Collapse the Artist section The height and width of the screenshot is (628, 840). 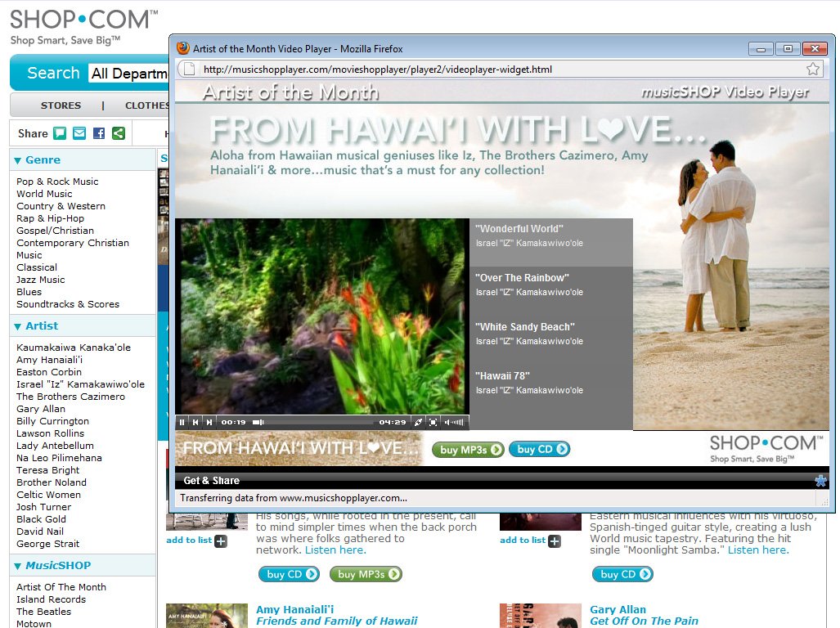click(x=18, y=326)
